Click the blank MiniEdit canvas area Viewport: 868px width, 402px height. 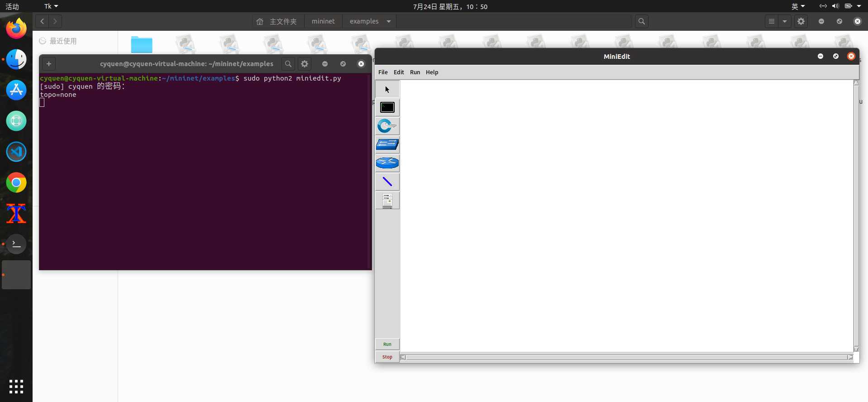click(627, 216)
